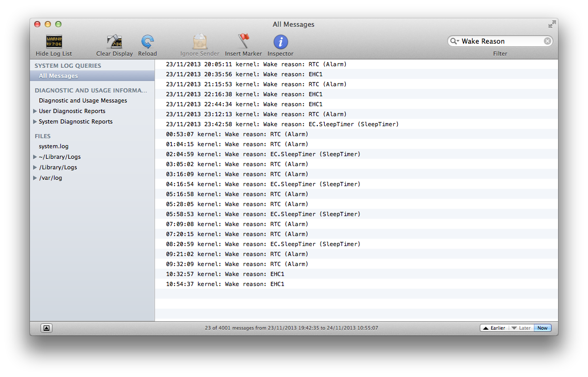Click in the Wake Reason filter field
Screen dimensions: 588x377
tap(501, 41)
